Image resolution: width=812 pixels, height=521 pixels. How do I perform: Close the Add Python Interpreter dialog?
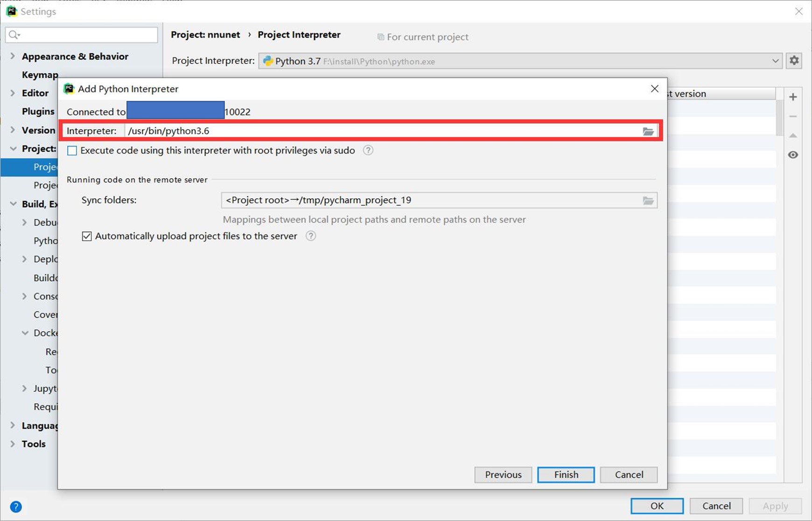tap(655, 89)
